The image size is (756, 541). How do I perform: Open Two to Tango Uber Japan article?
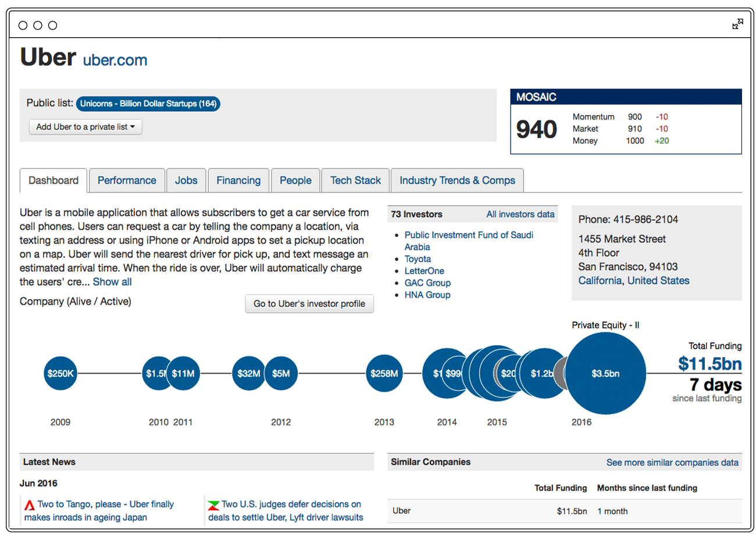99,511
